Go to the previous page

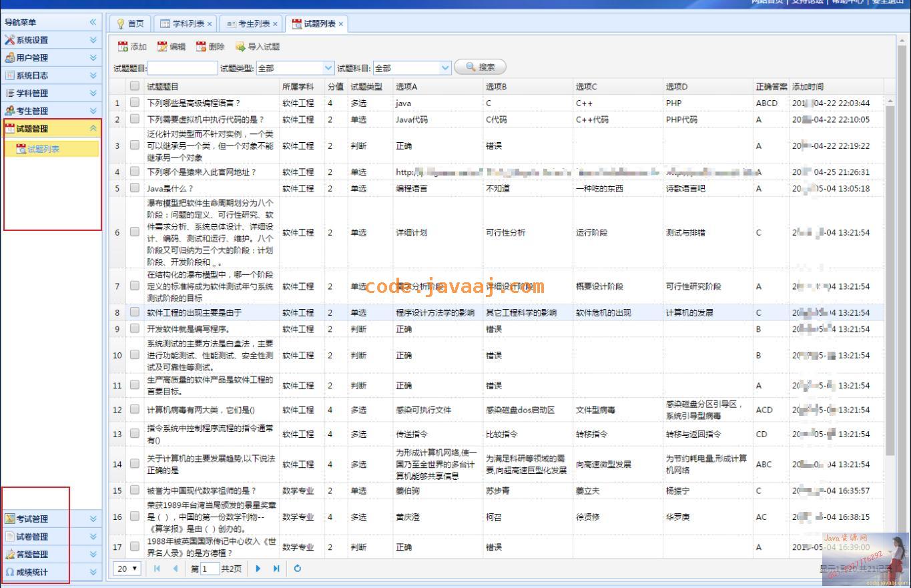coord(176,569)
